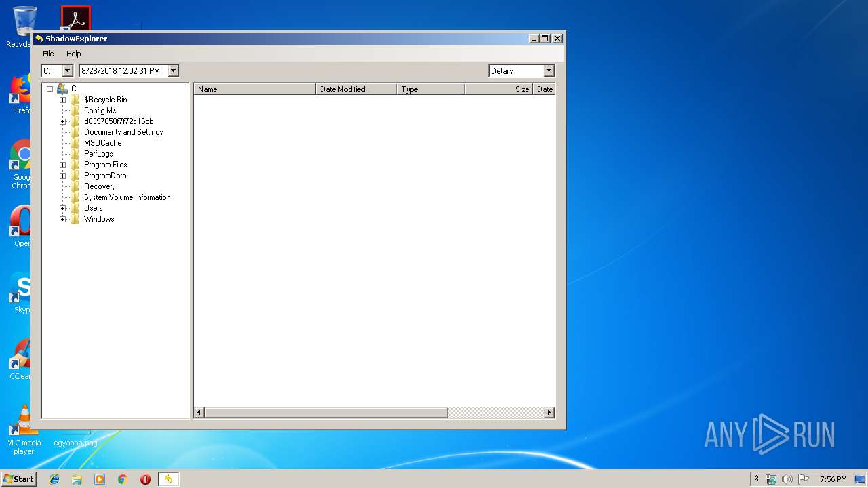Sort by the Type column header
The height and width of the screenshot is (488, 868).
coord(431,89)
